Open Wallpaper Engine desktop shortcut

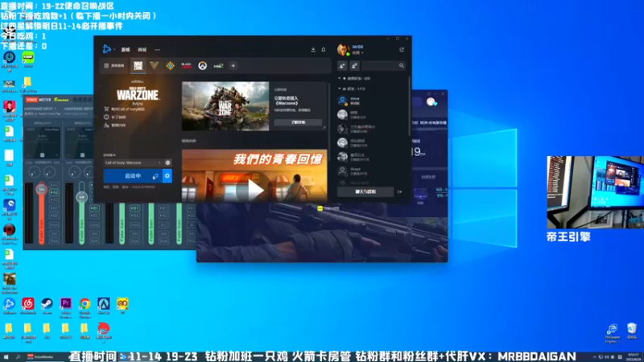(612, 333)
